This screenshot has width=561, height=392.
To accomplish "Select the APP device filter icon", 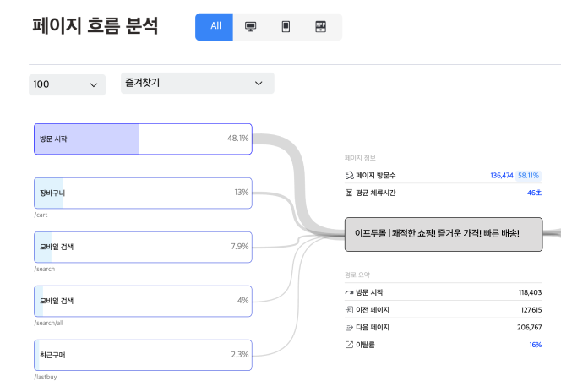I will [x=320, y=27].
